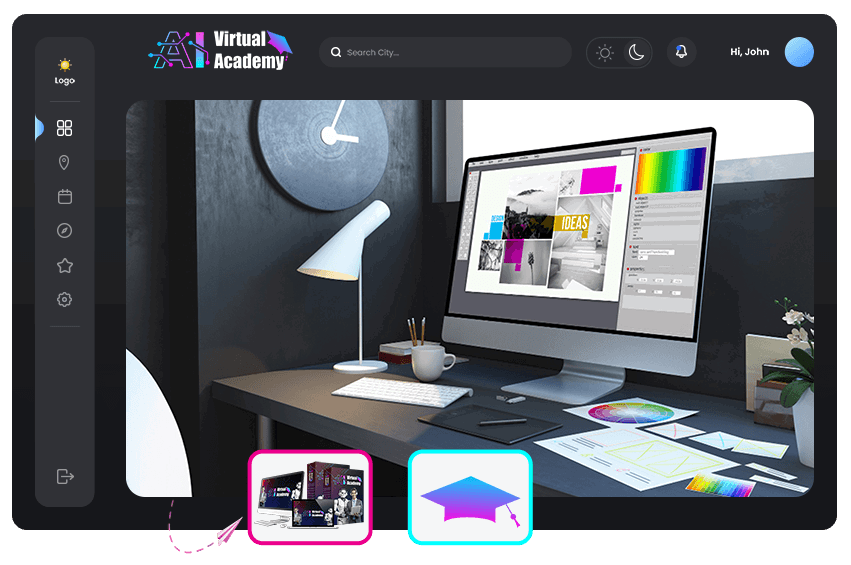Click the rainbow color spectrum on monitor
Image resolution: width=851 pixels, height=565 pixels.
pyautogui.click(x=671, y=170)
